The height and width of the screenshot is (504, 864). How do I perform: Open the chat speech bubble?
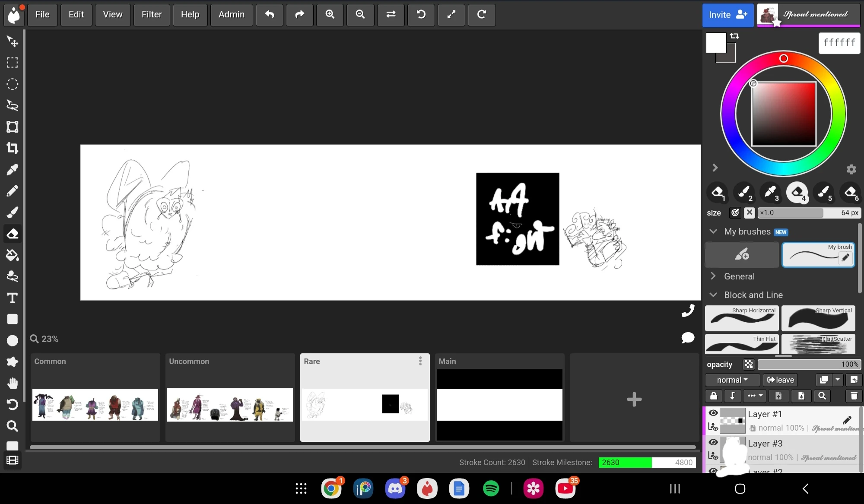(x=688, y=338)
